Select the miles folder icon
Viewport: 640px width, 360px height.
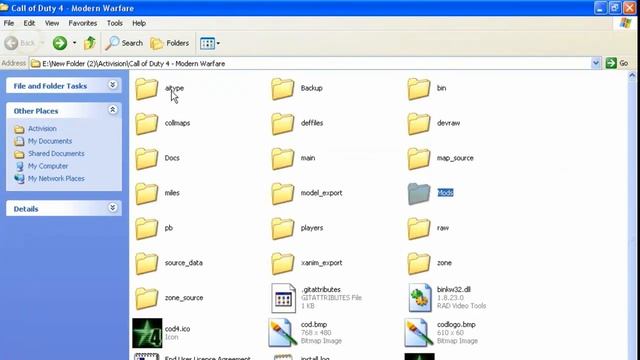(147, 193)
